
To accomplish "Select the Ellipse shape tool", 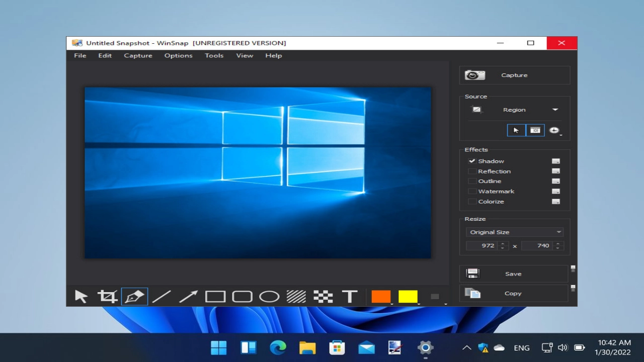I will point(269,297).
